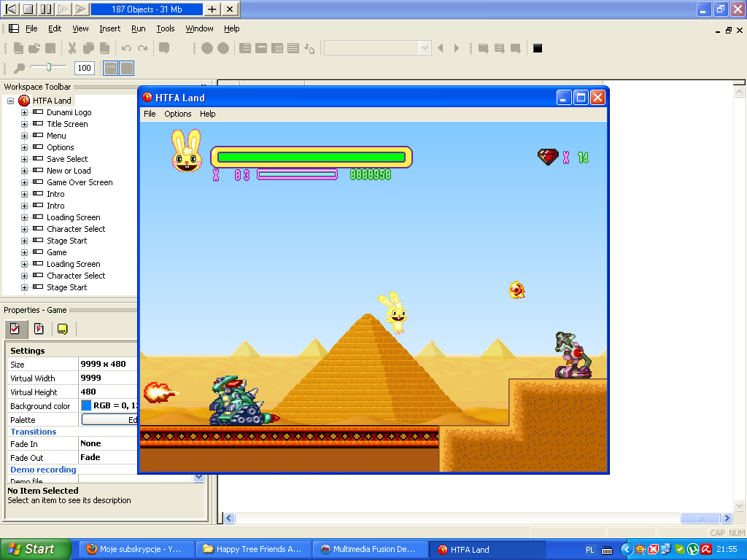Go to previous frame arrow in toolbar
Image resolution: width=747 pixels, height=560 pixels.
click(441, 48)
